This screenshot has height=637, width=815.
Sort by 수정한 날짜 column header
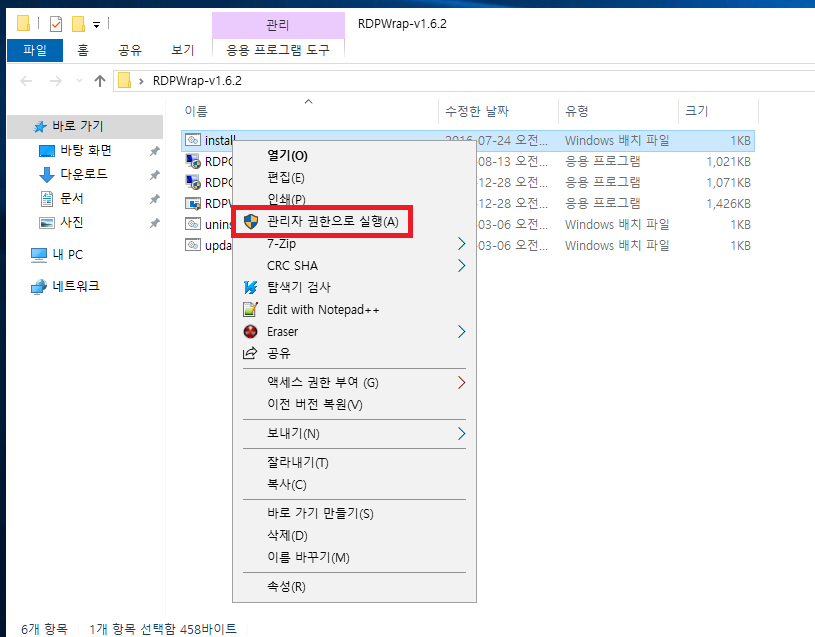point(477,111)
